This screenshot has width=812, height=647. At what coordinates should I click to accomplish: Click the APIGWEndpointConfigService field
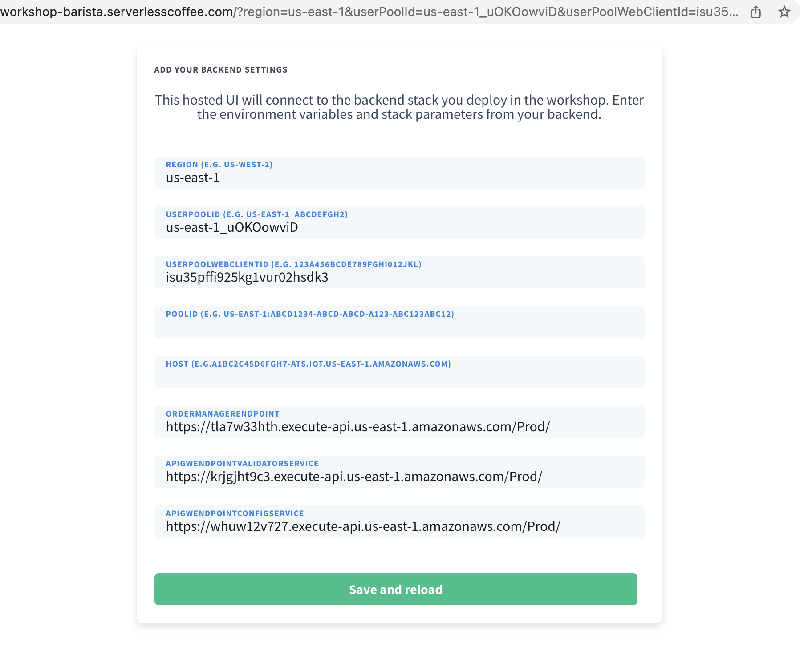click(x=399, y=522)
